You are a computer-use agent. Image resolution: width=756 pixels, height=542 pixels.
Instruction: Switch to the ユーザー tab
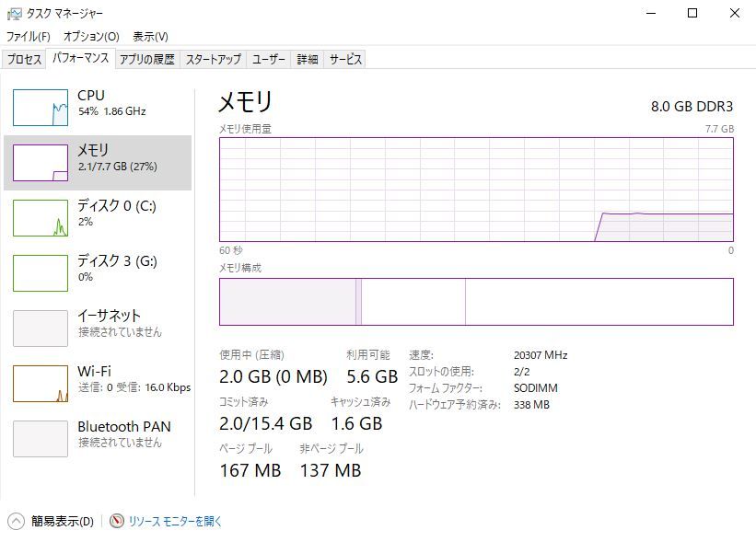pos(269,59)
